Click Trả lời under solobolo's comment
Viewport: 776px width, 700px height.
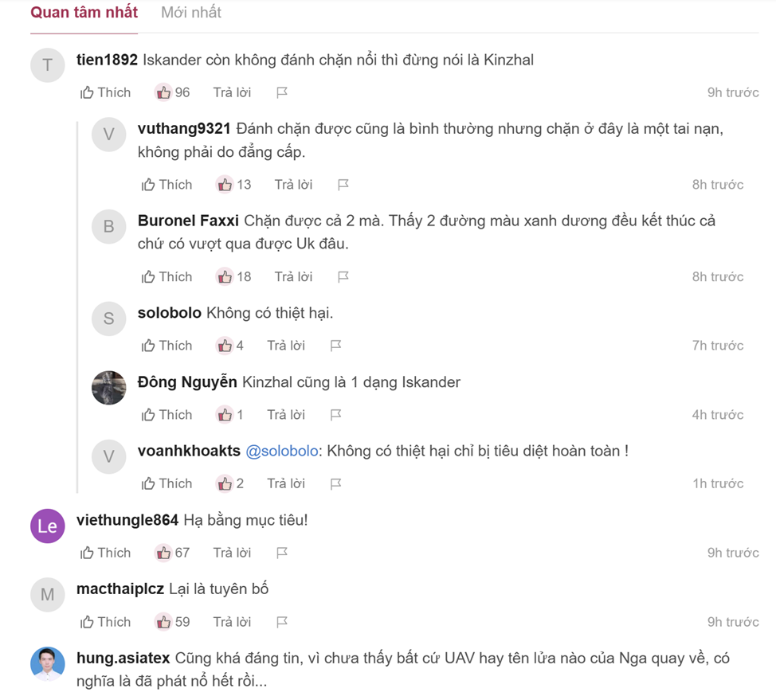[x=286, y=346]
